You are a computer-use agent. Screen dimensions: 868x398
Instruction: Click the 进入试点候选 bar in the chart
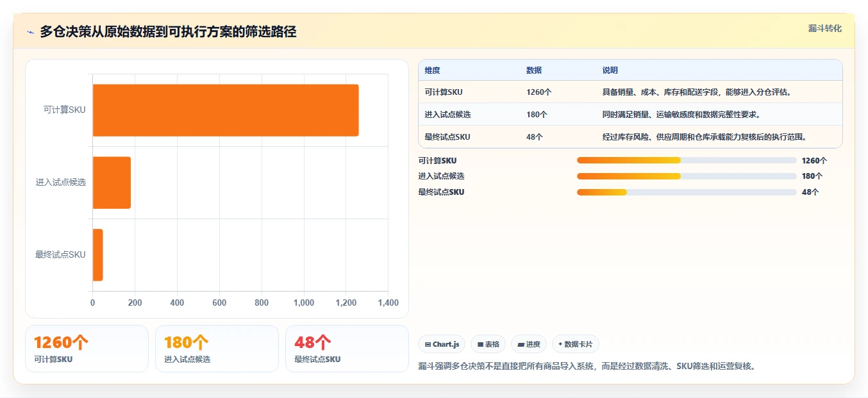click(112, 183)
